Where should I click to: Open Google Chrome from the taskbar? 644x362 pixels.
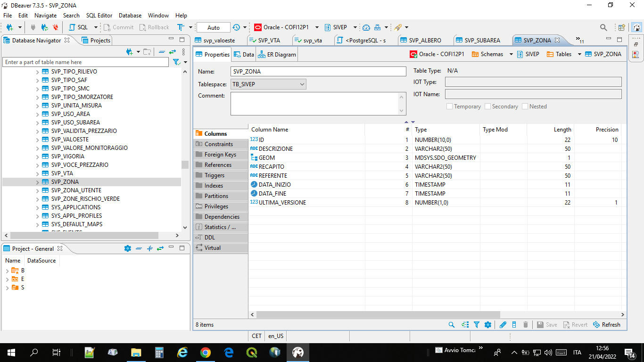coord(206,352)
